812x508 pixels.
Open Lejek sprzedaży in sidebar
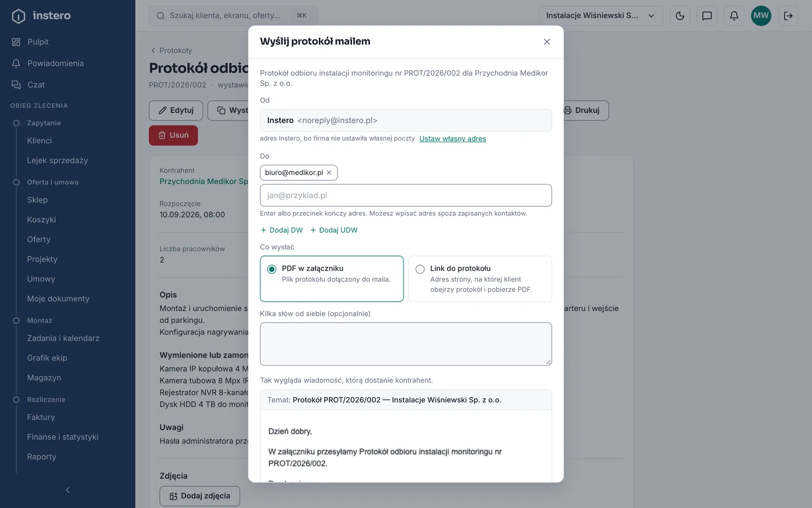(x=57, y=161)
